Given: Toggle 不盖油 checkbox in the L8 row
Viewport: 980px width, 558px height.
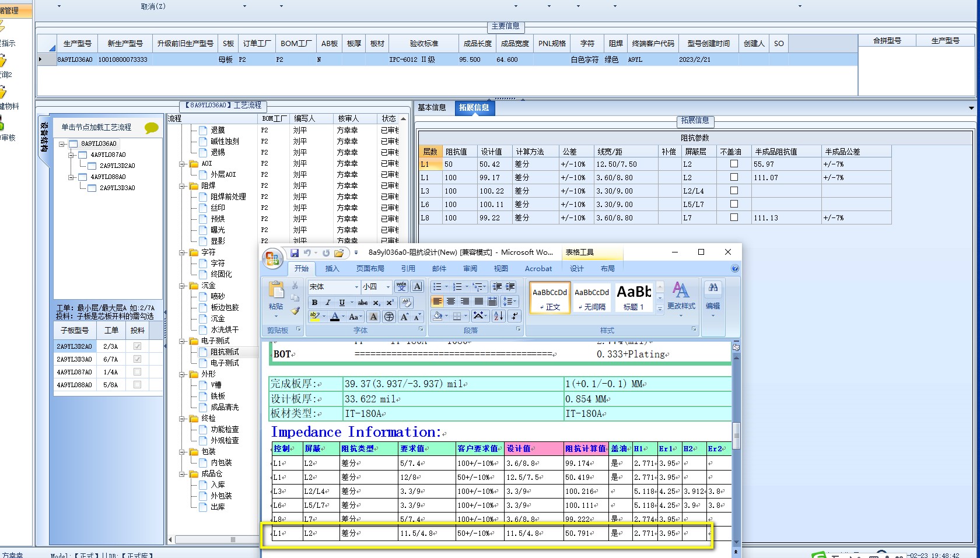Looking at the screenshot, I should pyautogui.click(x=734, y=217).
